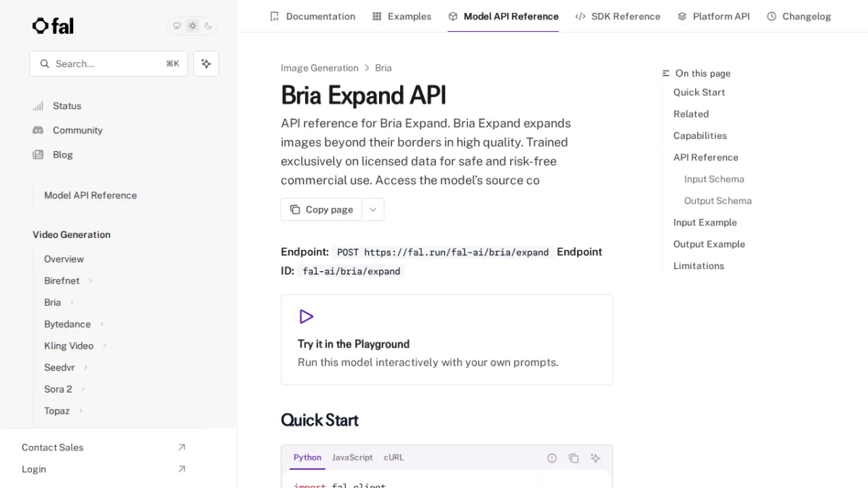The width and height of the screenshot is (868, 488).
Task: Open the SDK Reference tab
Action: pyautogui.click(x=618, y=16)
